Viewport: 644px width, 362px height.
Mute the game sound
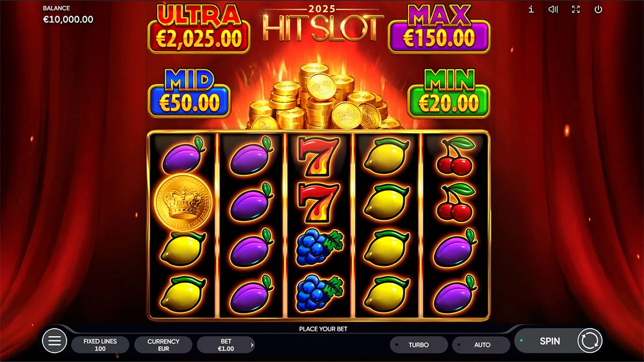pos(553,9)
